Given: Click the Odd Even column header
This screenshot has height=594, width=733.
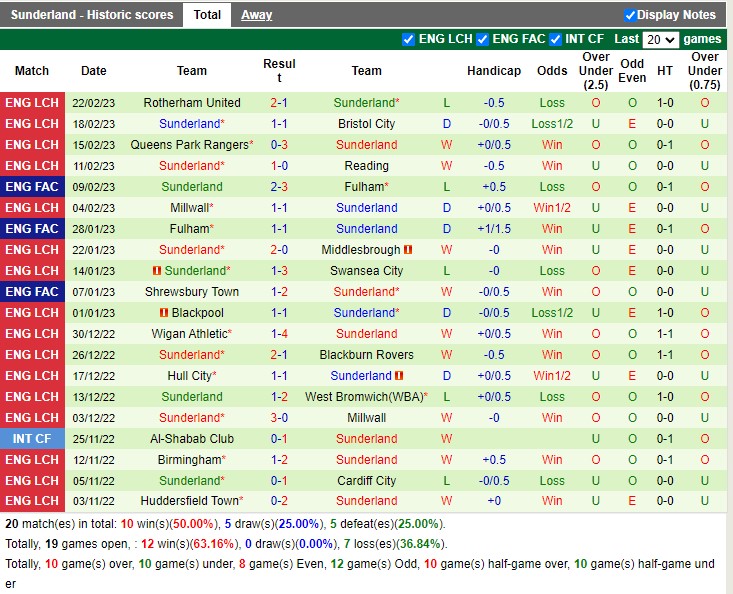Looking at the screenshot, I should pyautogui.click(x=632, y=71).
